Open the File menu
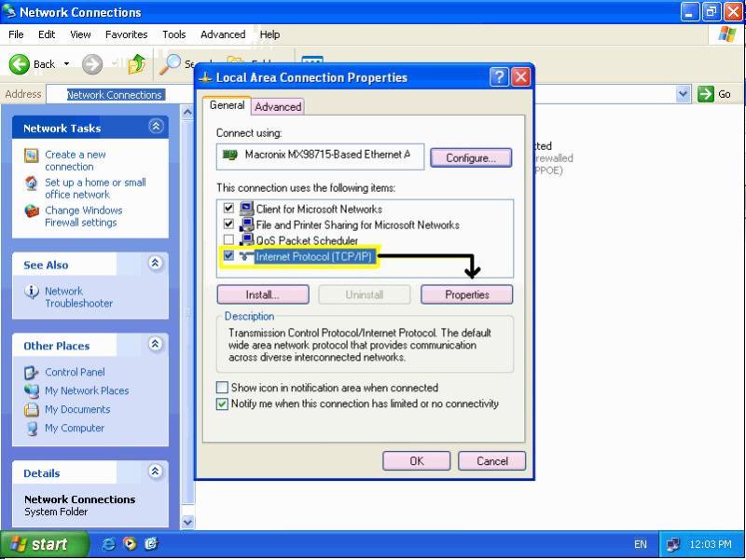 point(16,34)
